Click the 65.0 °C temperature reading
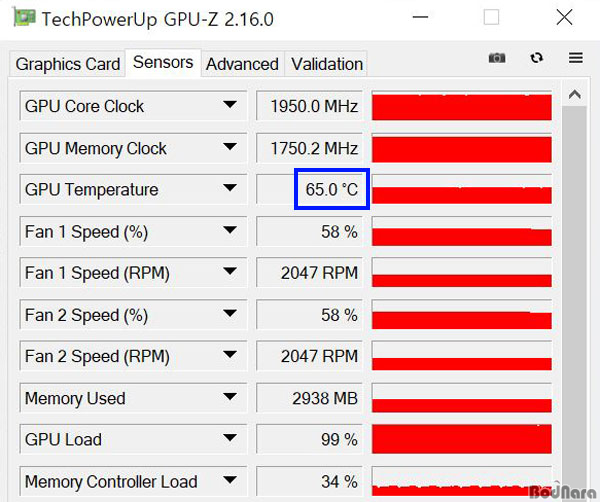 tap(331, 189)
